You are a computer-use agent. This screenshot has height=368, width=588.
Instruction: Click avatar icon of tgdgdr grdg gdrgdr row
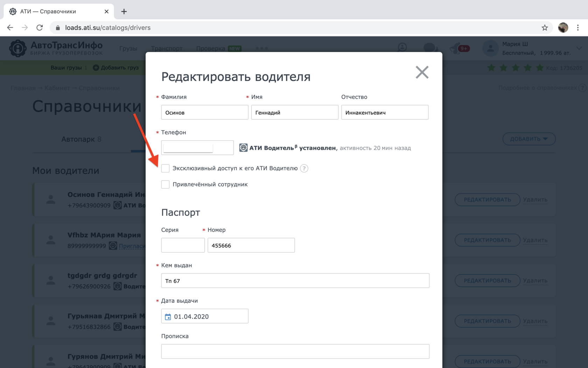(x=51, y=280)
